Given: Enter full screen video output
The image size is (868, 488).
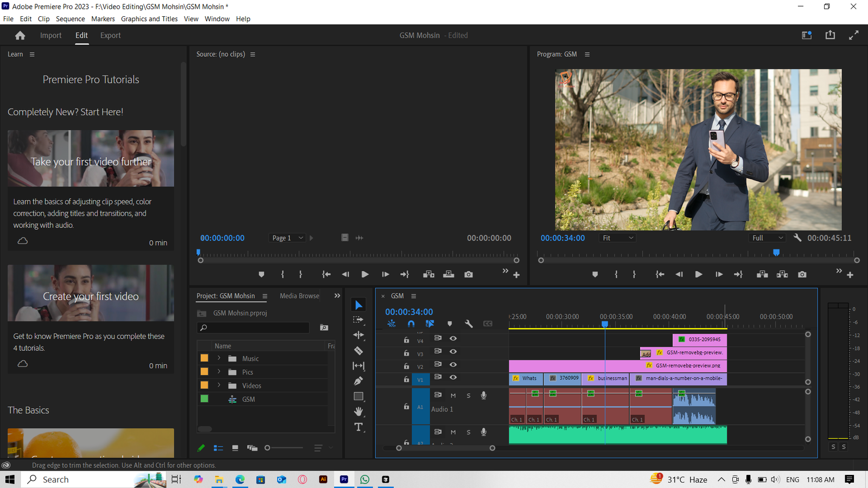Looking at the screenshot, I should tap(853, 35).
